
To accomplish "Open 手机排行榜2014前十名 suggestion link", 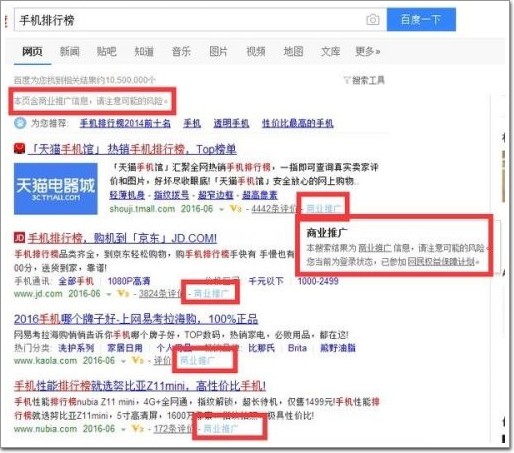I will 125,123.
